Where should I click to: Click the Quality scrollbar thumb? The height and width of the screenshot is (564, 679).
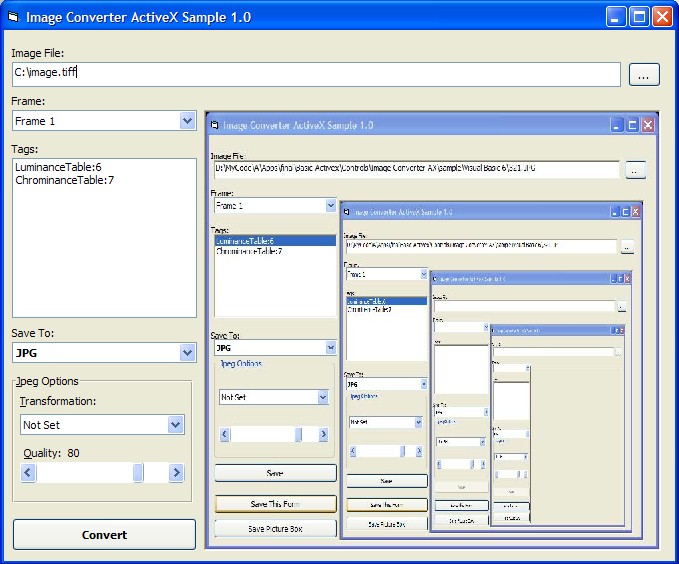pyautogui.click(x=138, y=473)
